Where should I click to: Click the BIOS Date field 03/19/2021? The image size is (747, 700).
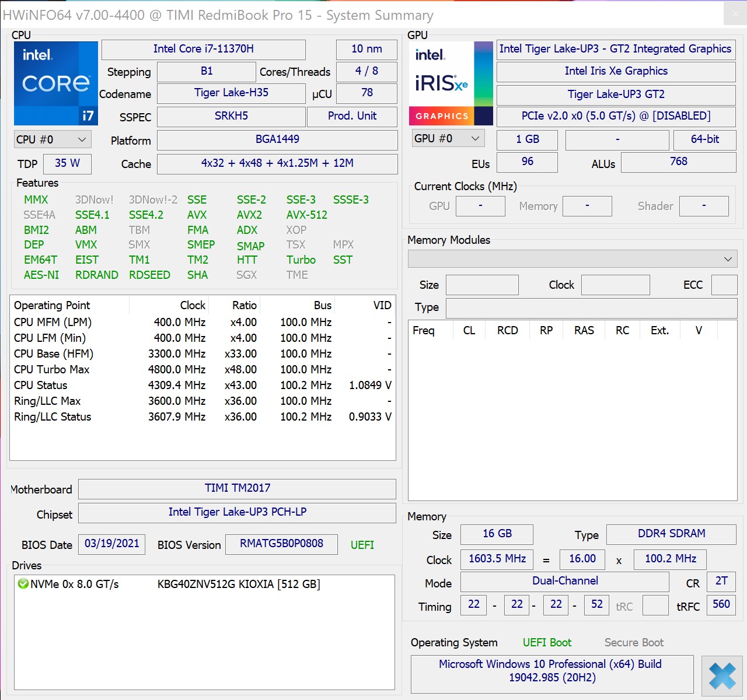click(x=111, y=544)
